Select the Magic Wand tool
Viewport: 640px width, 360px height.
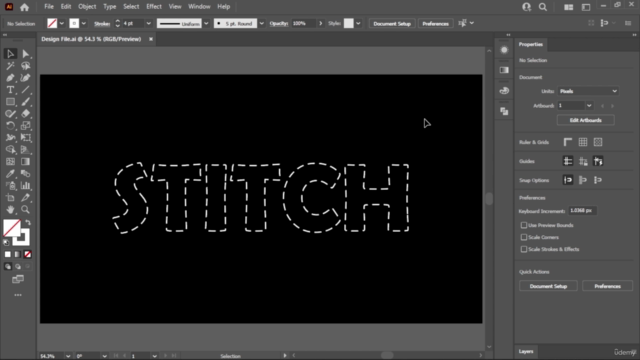(x=10, y=66)
